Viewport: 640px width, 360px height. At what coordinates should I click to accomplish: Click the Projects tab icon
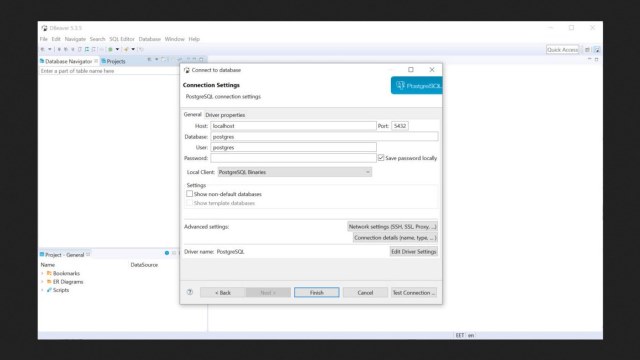click(x=104, y=61)
